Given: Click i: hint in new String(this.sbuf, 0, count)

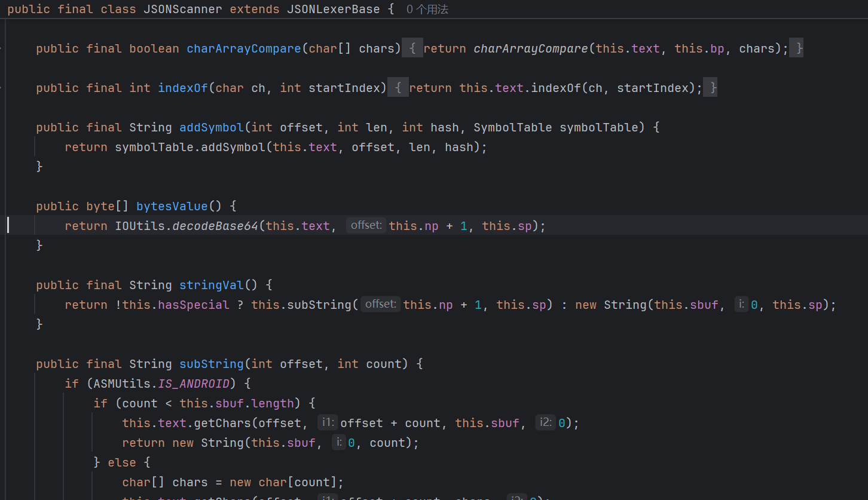Looking at the screenshot, I should click(x=339, y=442).
